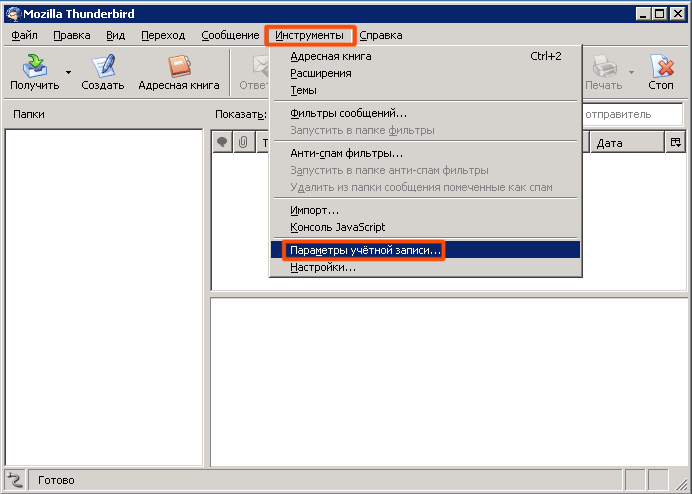Screen dimensions: 692x494
Task: Click the Стоп toolbar icon
Action: [662, 66]
